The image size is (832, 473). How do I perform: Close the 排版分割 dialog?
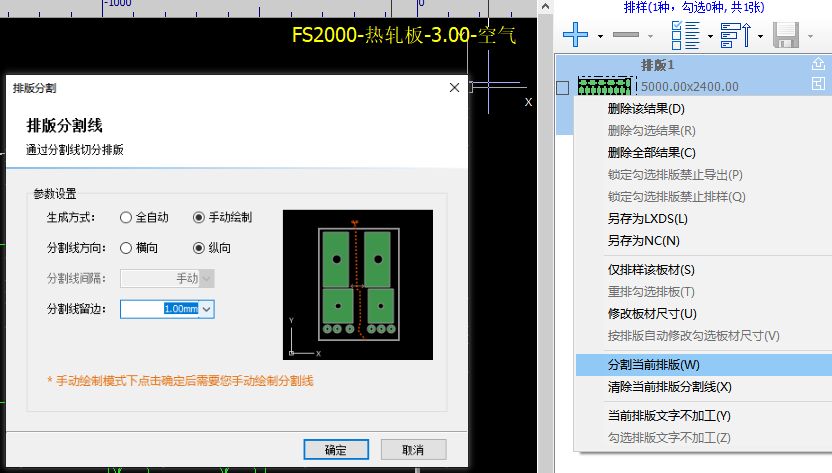tap(454, 88)
